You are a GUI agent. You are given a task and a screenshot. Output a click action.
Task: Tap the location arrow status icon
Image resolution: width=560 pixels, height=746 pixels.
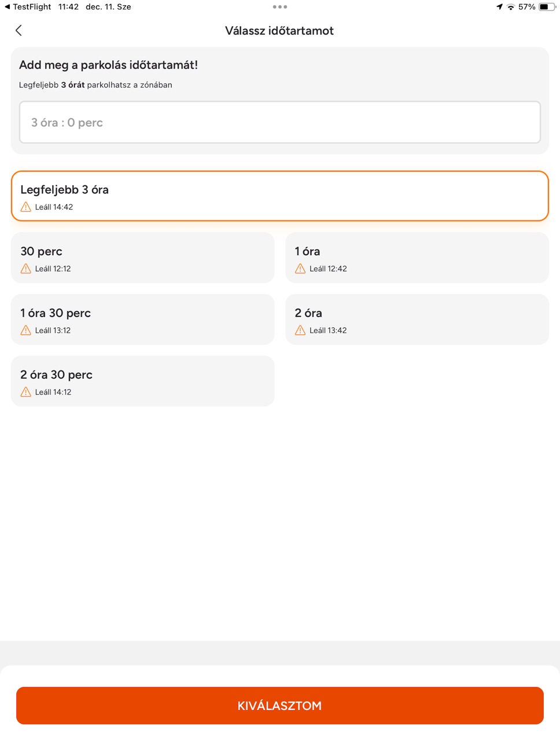[x=499, y=7]
